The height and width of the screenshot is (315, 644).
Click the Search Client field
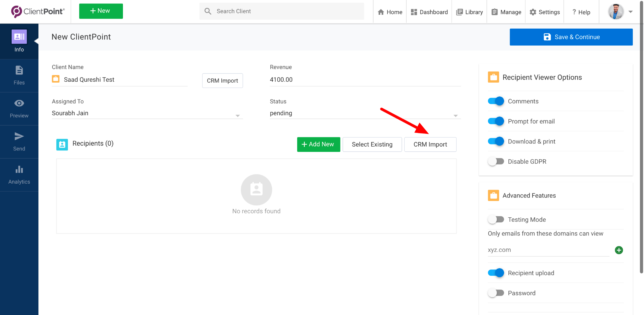(282, 11)
